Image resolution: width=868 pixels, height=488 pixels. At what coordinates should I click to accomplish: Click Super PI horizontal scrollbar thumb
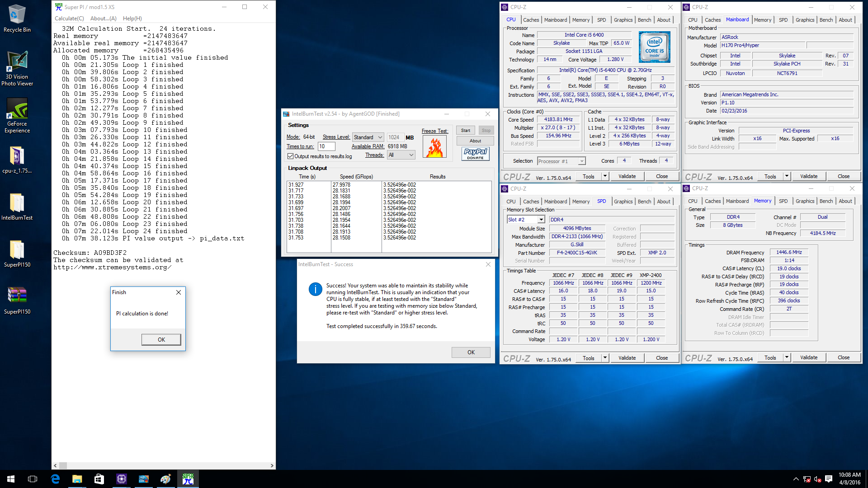(63, 465)
